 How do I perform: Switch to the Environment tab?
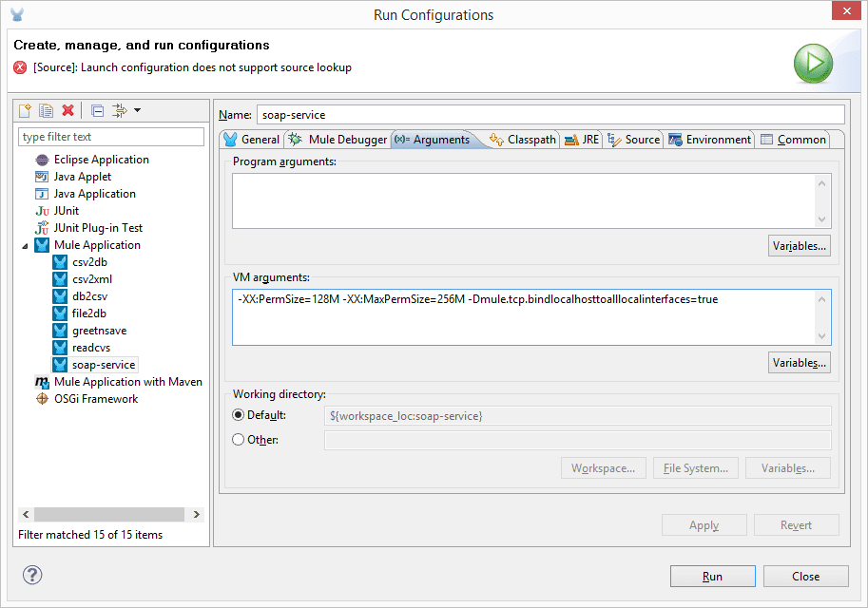pos(709,140)
